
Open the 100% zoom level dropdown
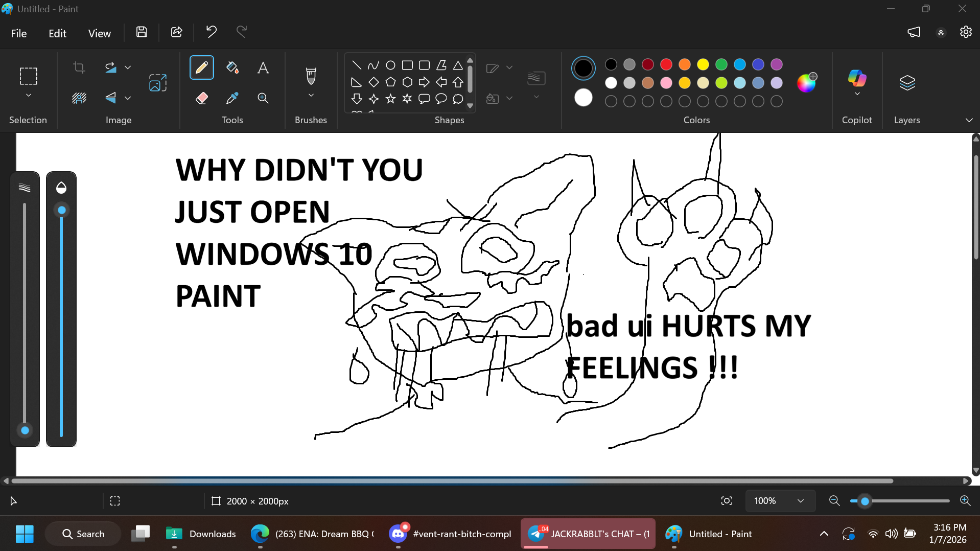coord(779,501)
